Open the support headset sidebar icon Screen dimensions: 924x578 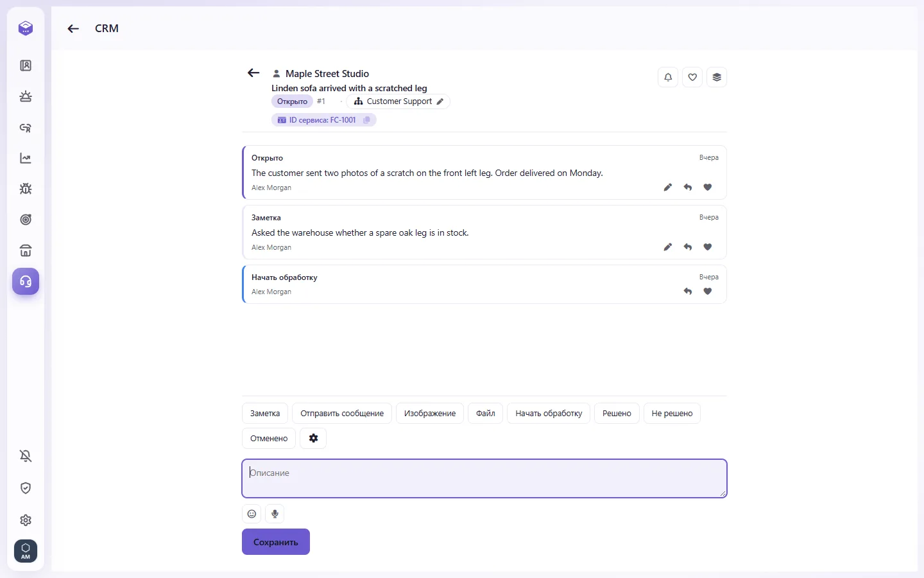click(x=26, y=281)
